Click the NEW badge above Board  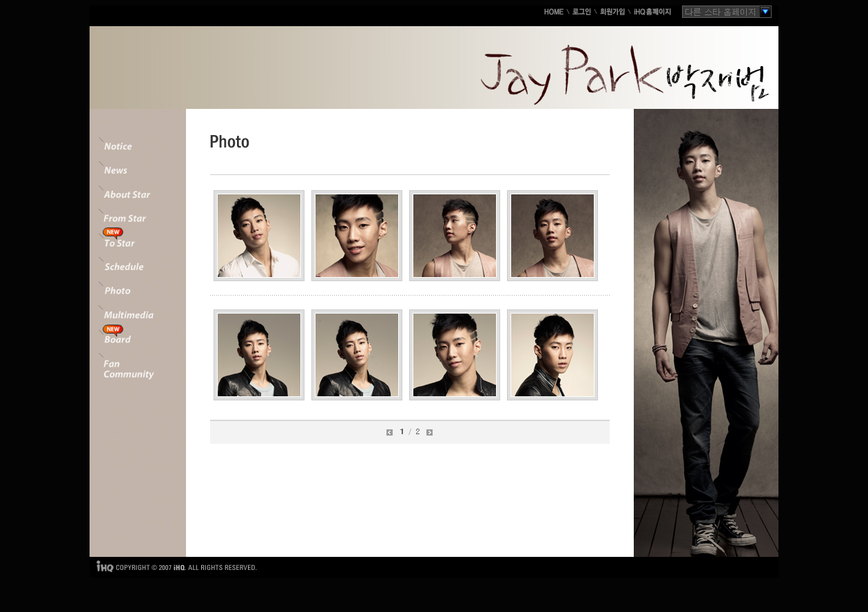[113, 329]
